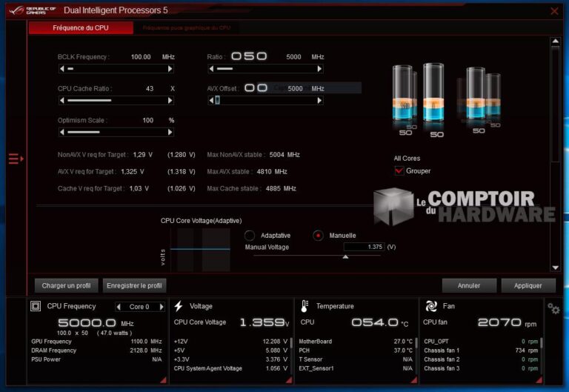
Task: Increase CPU Cache Ratio with right arrow
Action: [x=170, y=100]
